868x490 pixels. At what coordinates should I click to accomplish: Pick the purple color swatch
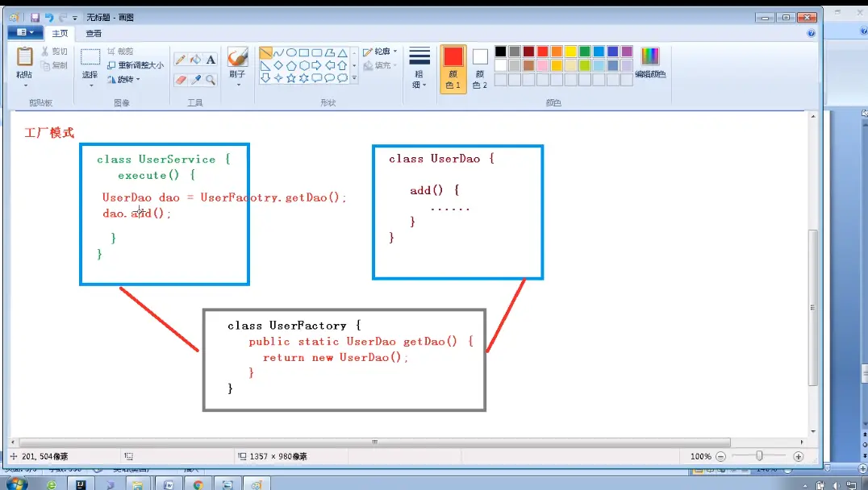click(x=627, y=52)
